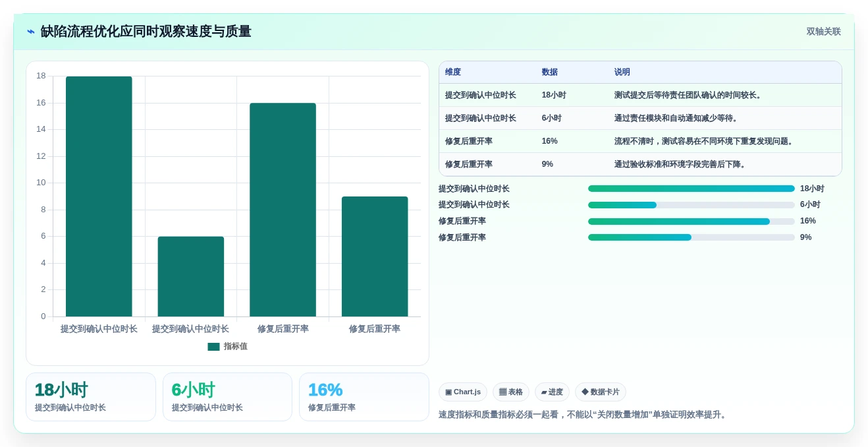The height and width of the screenshot is (447, 868).
Task: Select the 表格 chip
Action: [511, 392]
